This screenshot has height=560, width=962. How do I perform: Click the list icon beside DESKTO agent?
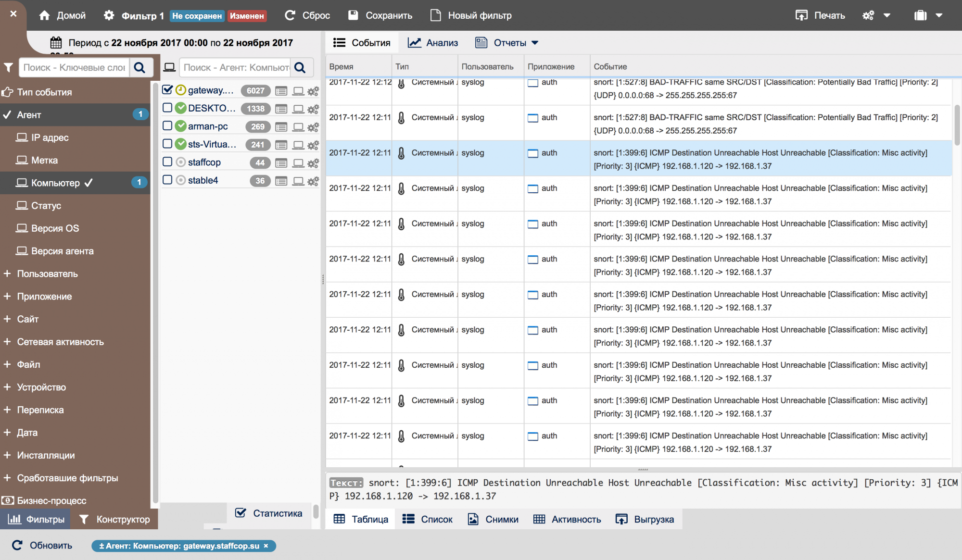pyautogui.click(x=281, y=109)
